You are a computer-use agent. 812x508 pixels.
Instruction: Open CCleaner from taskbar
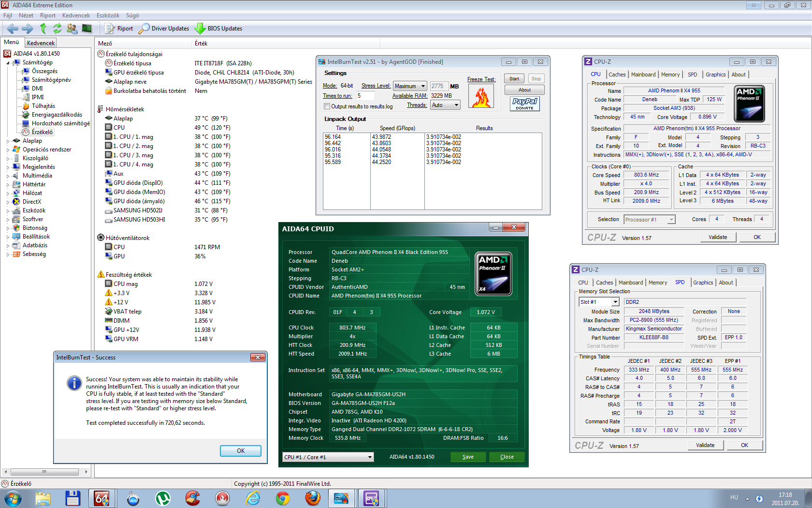click(193, 498)
